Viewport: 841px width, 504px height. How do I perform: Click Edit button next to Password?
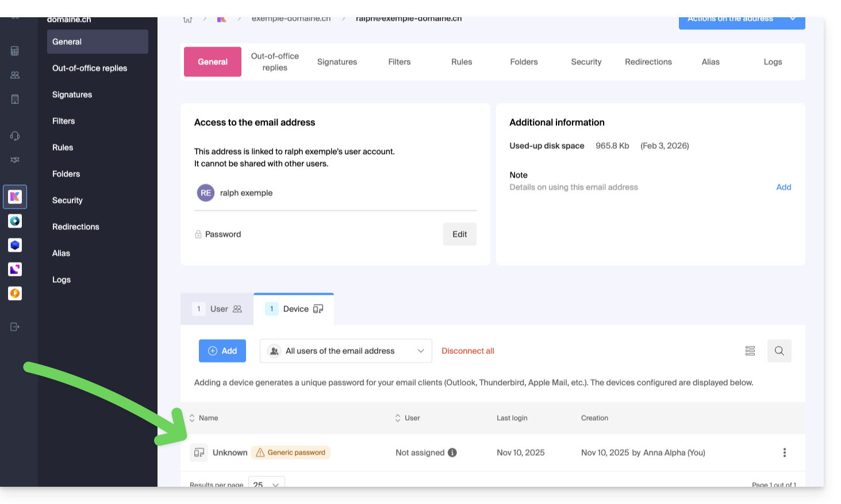point(459,234)
